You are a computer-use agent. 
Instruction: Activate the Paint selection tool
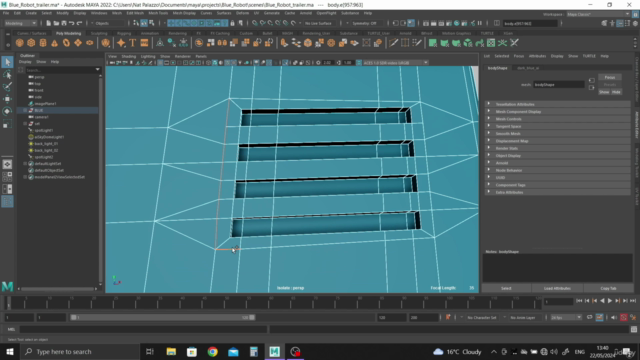(x=7, y=87)
